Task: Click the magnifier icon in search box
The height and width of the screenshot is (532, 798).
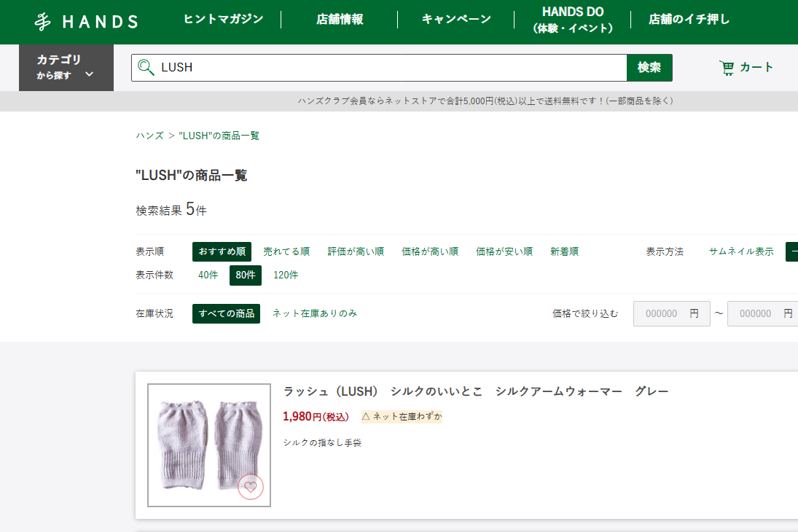Action: [146, 67]
